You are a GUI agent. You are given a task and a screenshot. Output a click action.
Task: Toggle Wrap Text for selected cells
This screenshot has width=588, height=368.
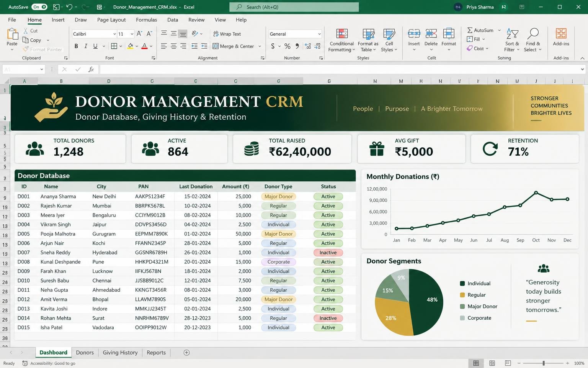(x=227, y=34)
